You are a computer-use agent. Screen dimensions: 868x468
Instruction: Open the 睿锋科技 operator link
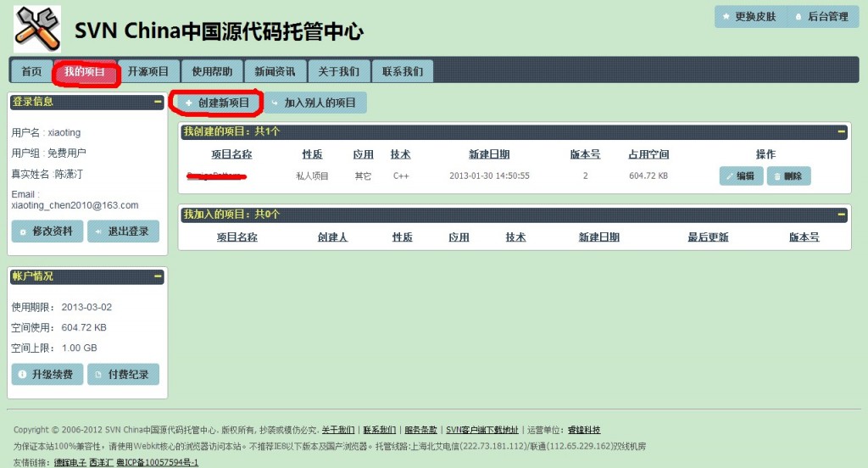[584, 430]
